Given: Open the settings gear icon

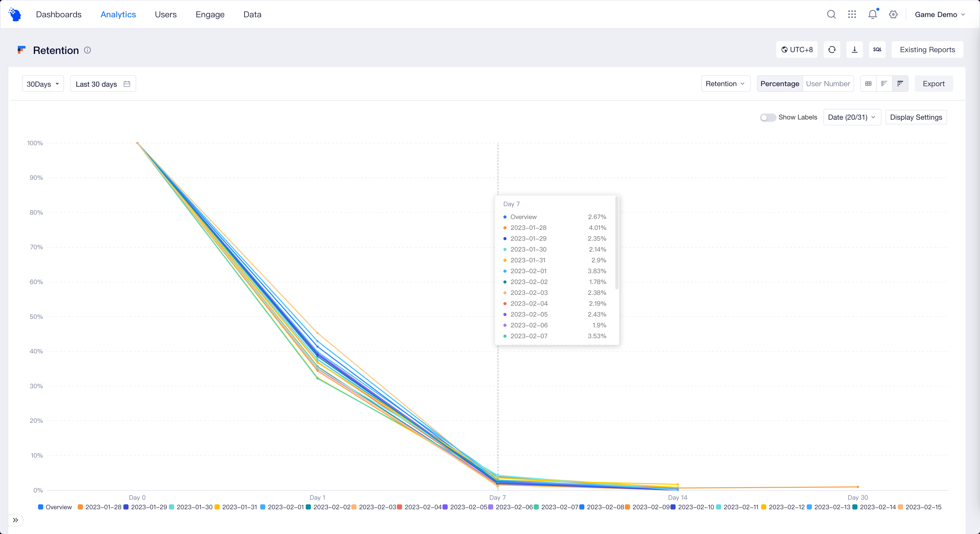Looking at the screenshot, I should pos(893,14).
